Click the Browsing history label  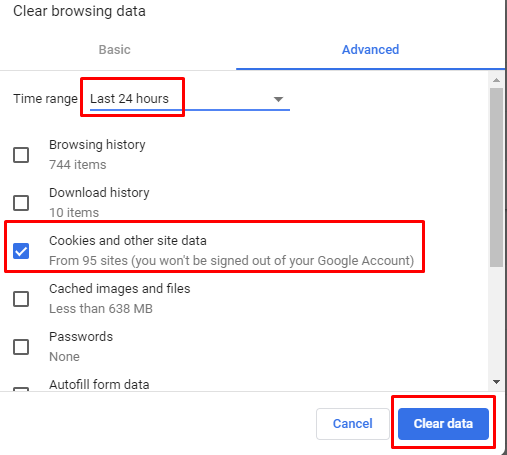[x=97, y=145]
